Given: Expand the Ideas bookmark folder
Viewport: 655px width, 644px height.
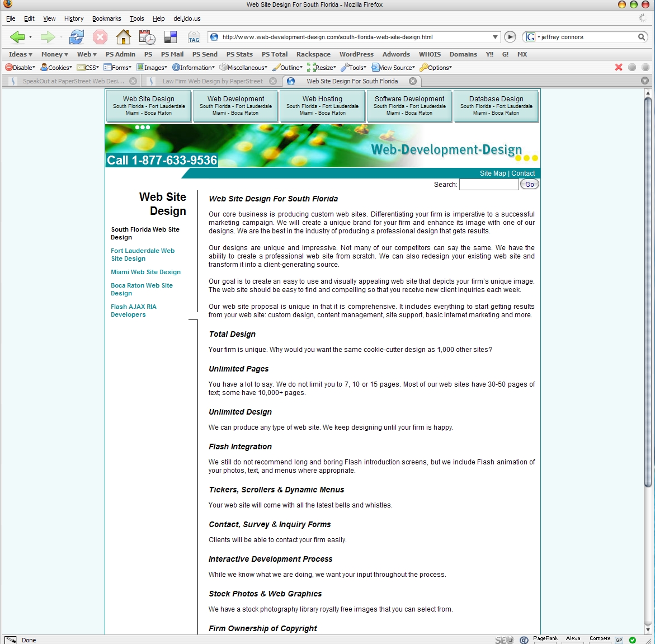Looking at the screenshot, I should pos(21,54).
